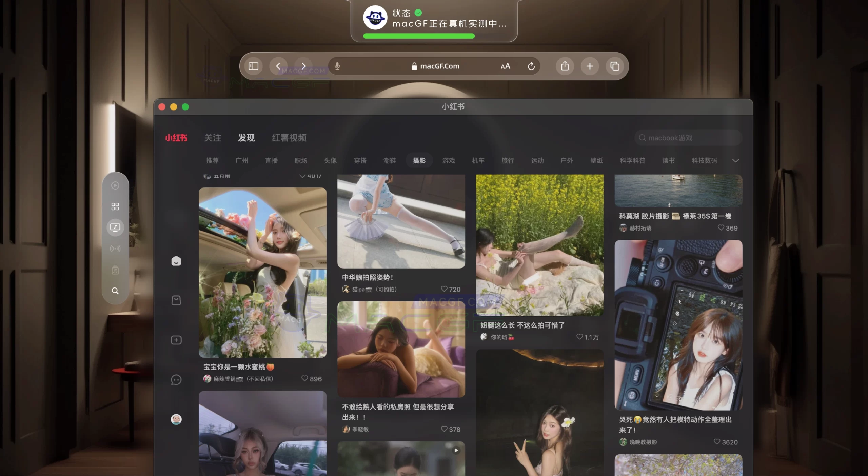Viewport: 868px width, 476px height.
Task: Switch to the 关注 tab
Action: [213, 138]
